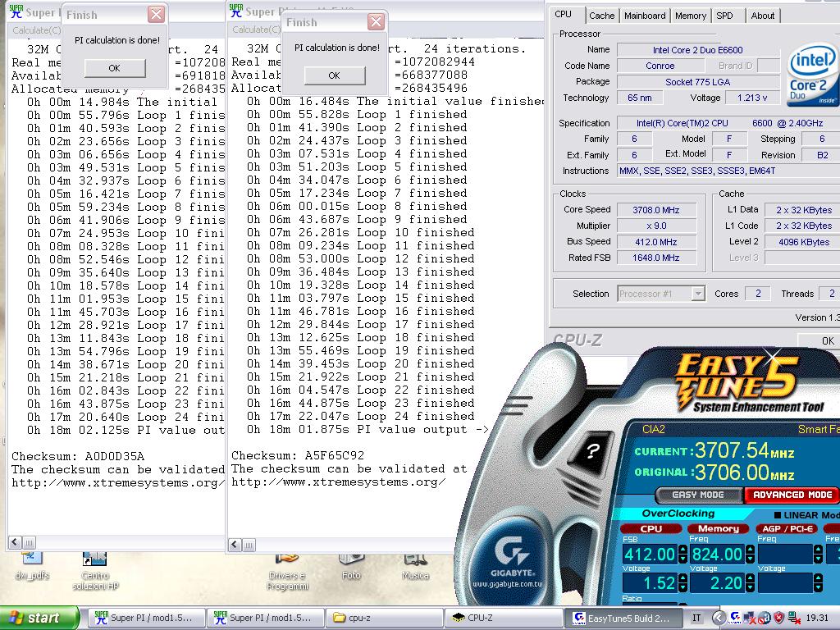
Task: Click the CPU FSB value field 412.00
Action: 650,554
